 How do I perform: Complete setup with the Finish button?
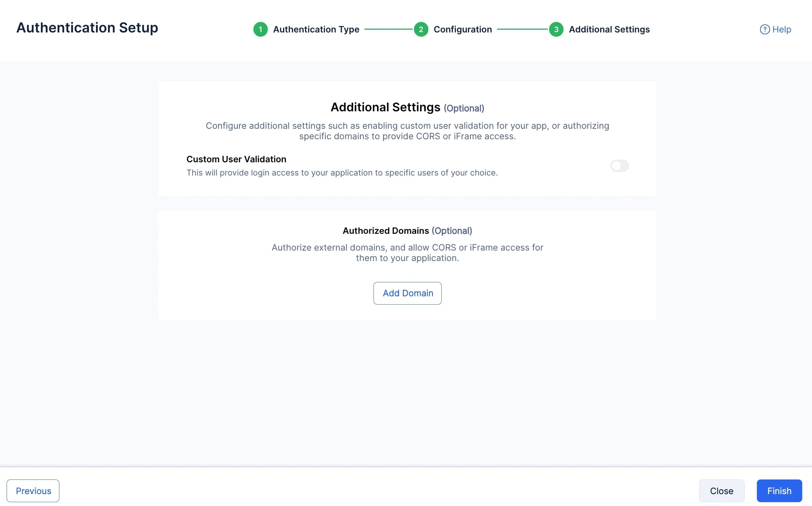pos(779,491)
